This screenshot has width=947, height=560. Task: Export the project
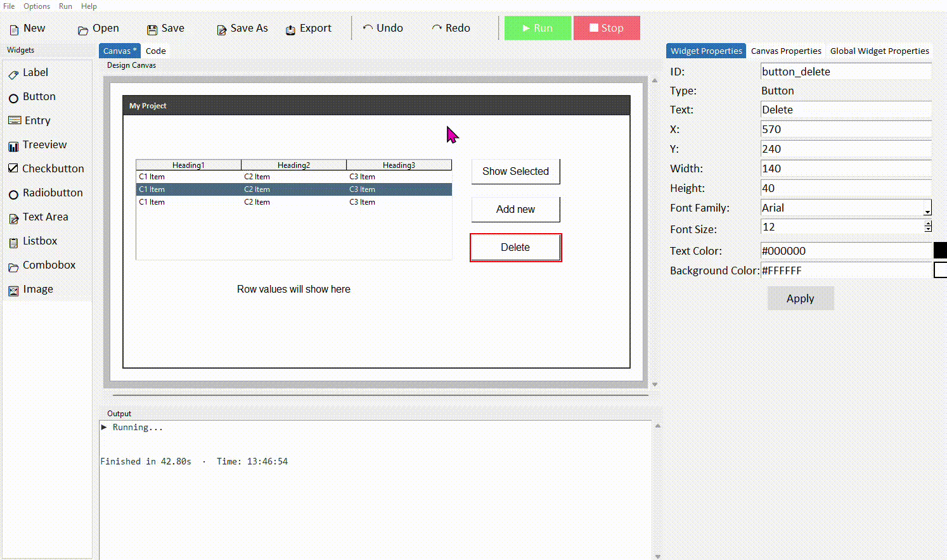[x=309, y=28]
